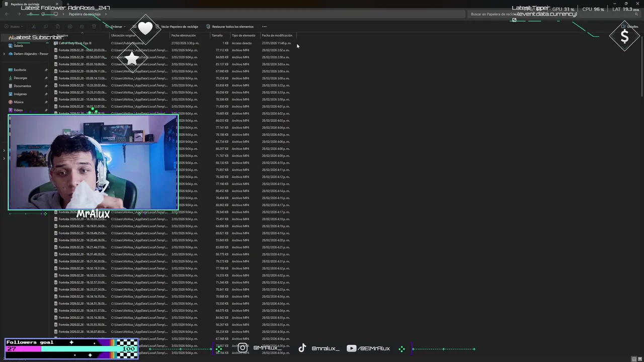Click the Delete trash icon in the toolbar
The height and width of the screenshot is (362, 644).
click(x=94, y=27)
